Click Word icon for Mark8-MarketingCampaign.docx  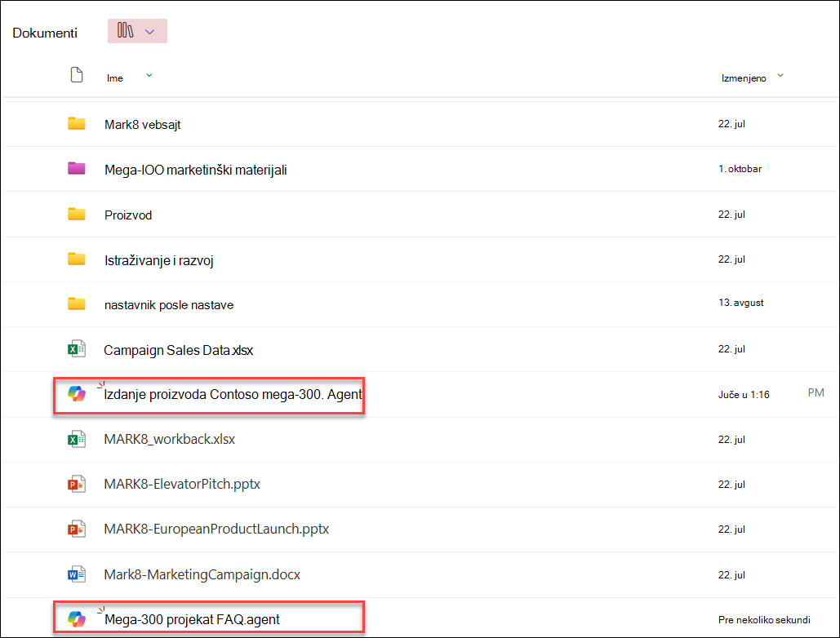[77, 574]
